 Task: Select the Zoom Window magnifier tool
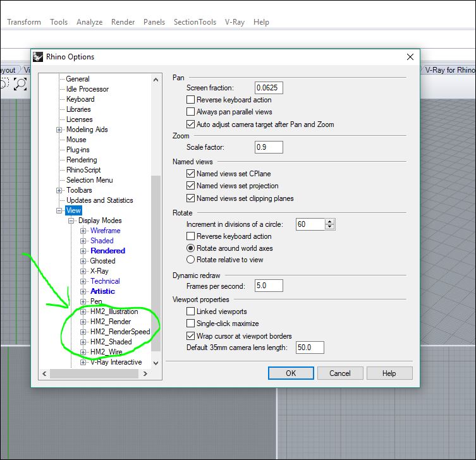coord(20,84)
